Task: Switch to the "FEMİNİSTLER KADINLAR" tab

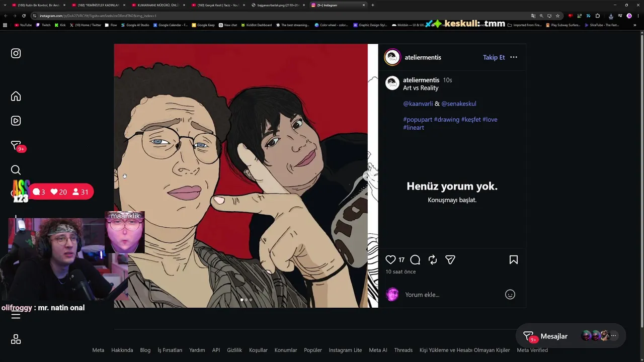Action: pos(98,5)
